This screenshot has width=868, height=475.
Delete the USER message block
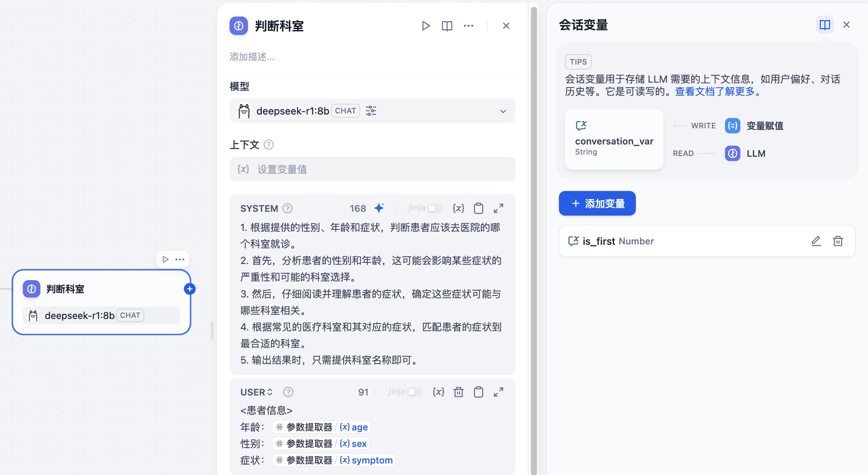tap(458, 392)
